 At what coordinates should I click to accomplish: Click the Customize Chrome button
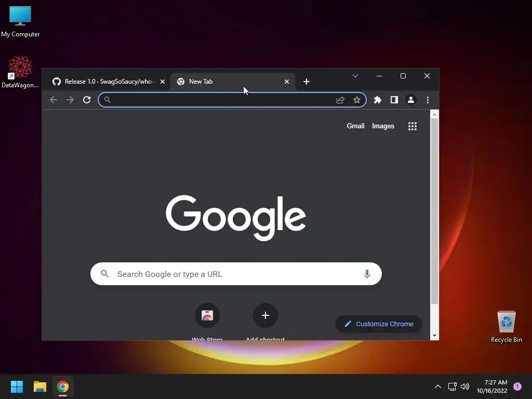(x=379, y=324)
